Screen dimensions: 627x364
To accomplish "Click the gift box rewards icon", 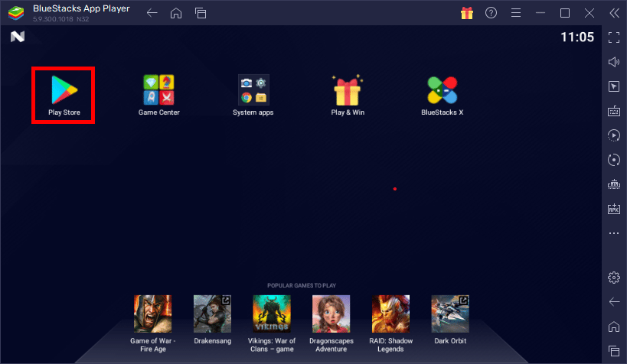I will click(x=467, y=13).
